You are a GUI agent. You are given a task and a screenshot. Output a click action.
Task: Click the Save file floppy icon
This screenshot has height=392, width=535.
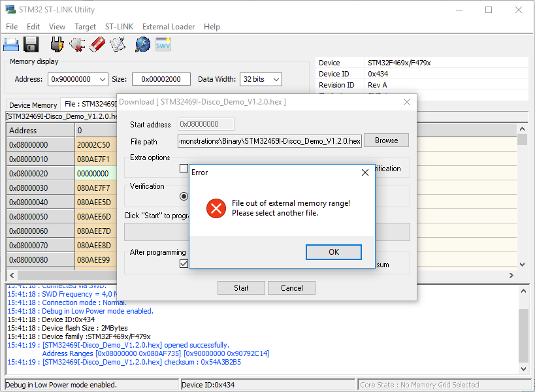click(31, 44)
